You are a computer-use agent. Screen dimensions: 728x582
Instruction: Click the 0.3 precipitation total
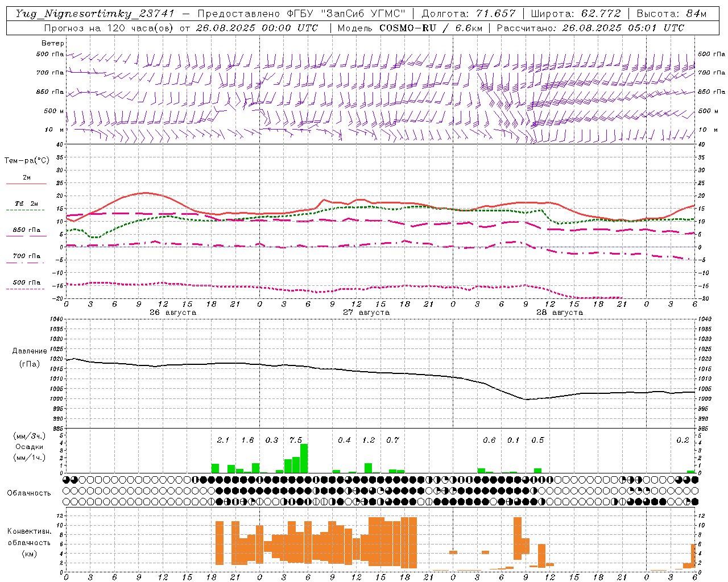(272, 440)
